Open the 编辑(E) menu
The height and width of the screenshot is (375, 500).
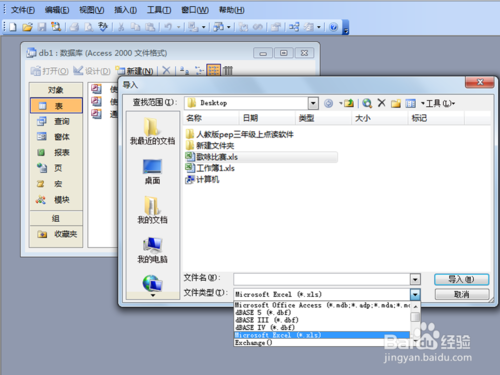[x=57, y=10]
